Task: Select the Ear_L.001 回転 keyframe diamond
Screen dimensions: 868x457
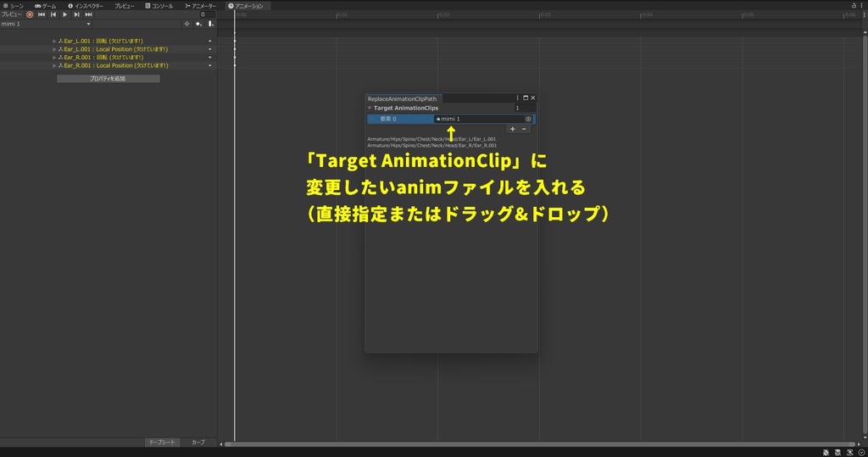Action: coord(235,41)
